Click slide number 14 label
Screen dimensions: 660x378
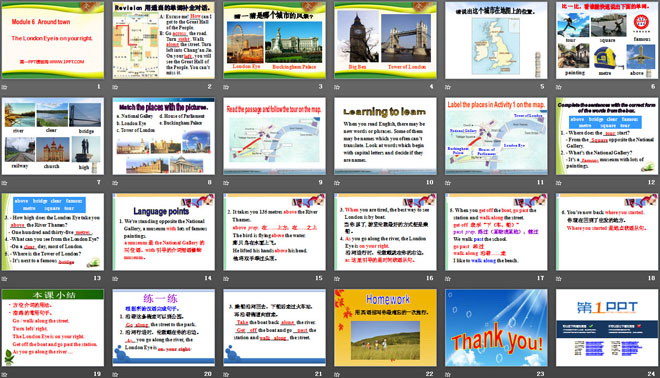point(208,278)
